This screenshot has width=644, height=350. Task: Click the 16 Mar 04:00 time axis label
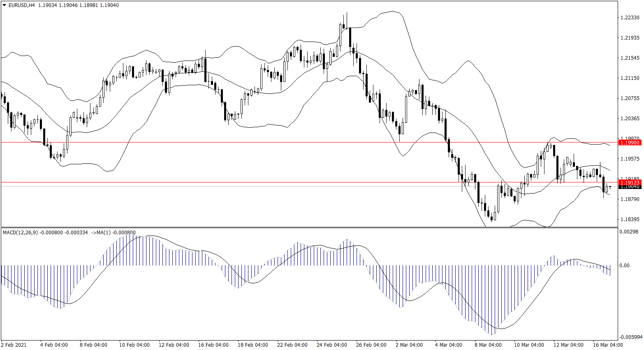point(607,345)
